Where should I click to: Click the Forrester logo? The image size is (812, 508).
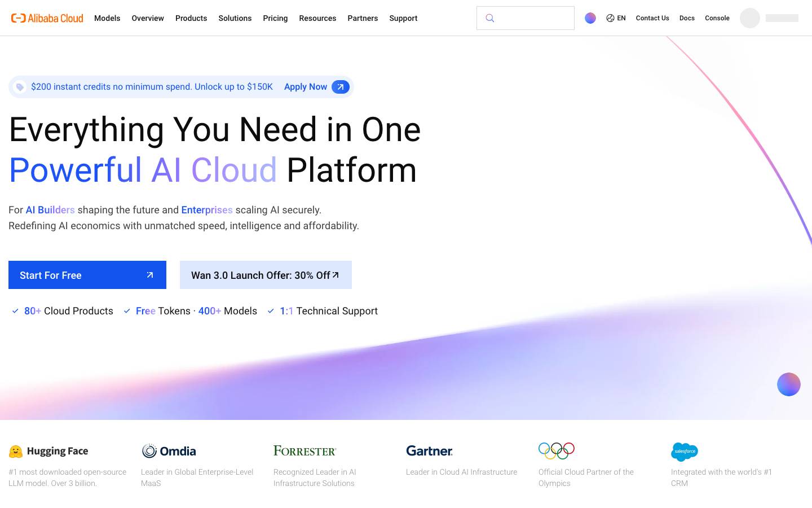pyautogui.click(x=305, y=451)
